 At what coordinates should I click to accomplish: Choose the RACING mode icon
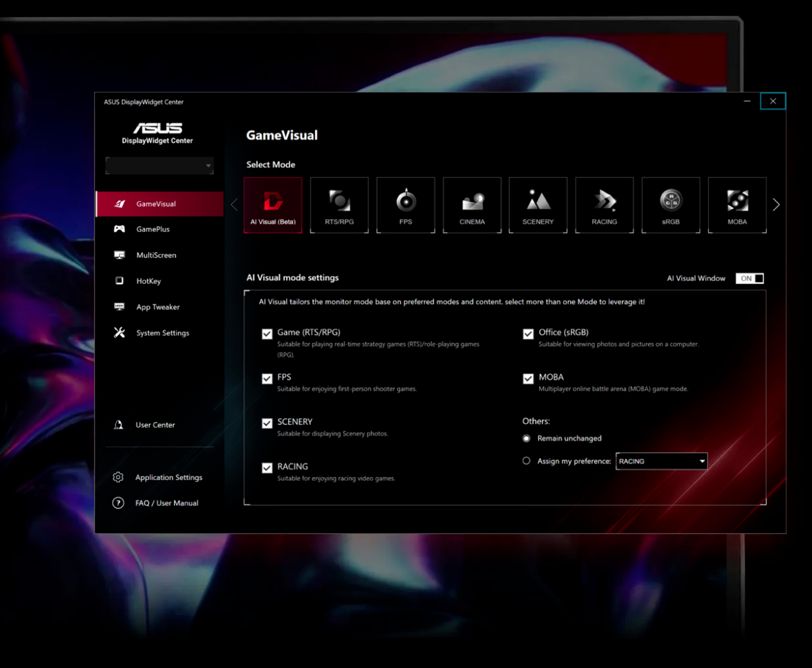click(604, 205)
